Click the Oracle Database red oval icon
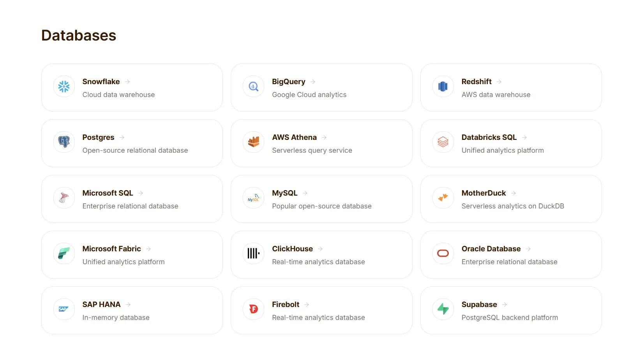Viewport: 644px width, 353px height. pos(443,254)
